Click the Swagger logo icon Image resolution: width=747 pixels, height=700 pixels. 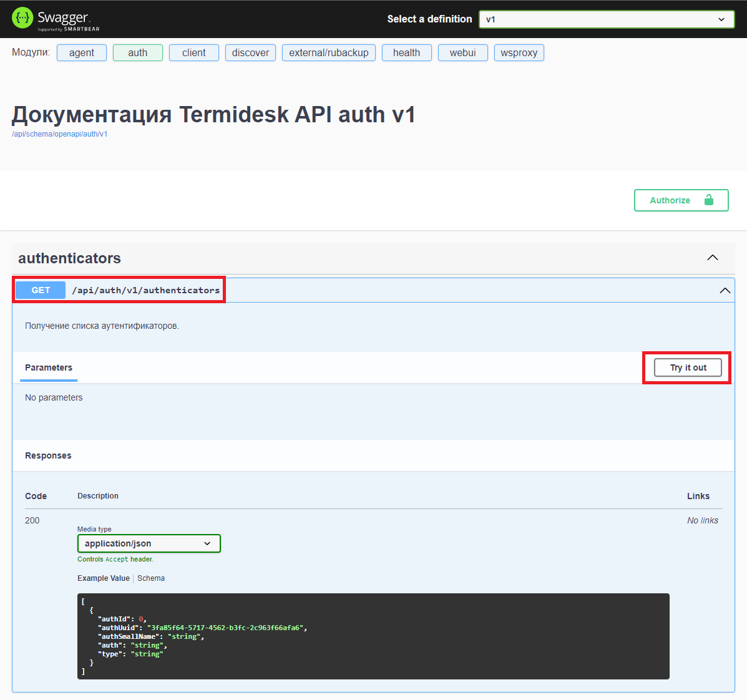22,18
